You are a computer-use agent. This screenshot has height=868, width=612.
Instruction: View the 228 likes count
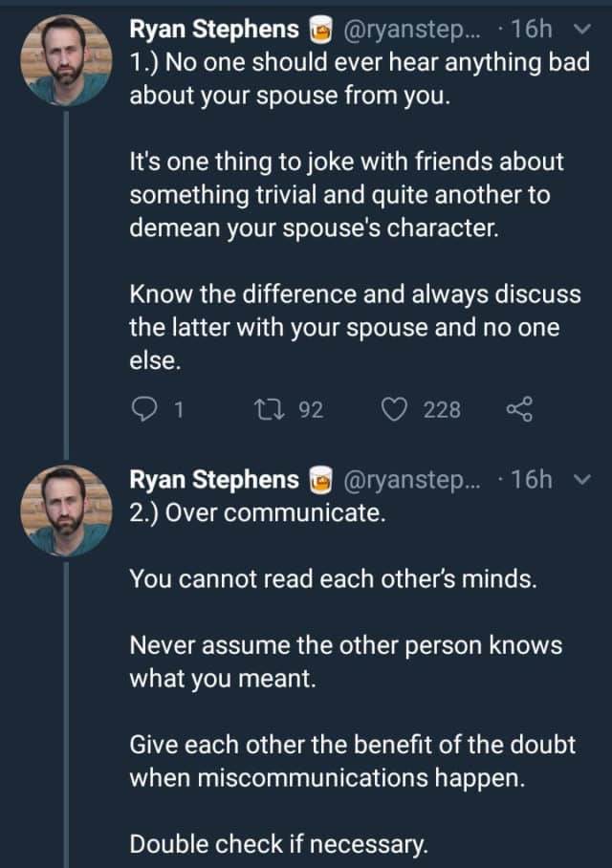click(x=442, y=410)
